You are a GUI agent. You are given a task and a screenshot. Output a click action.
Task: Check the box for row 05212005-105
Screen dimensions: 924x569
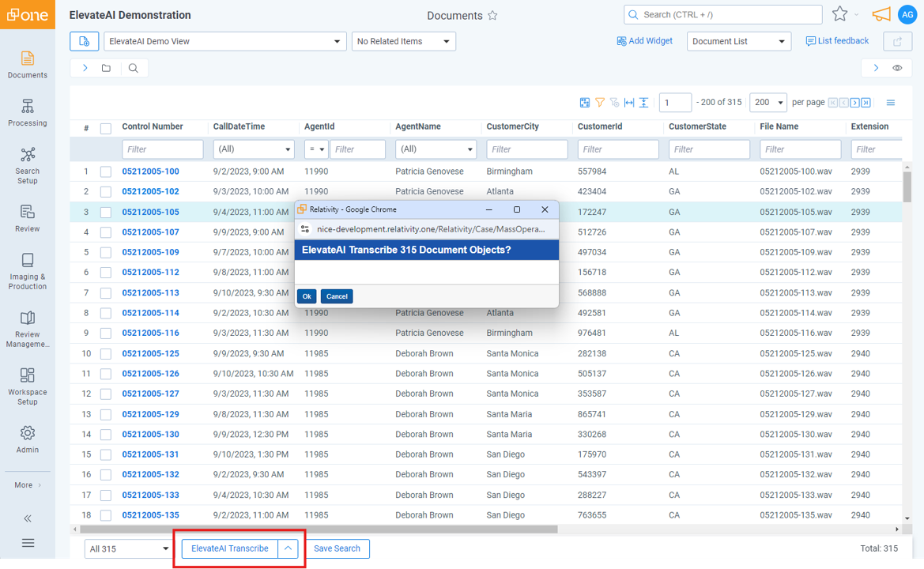[x=106, y=213]
